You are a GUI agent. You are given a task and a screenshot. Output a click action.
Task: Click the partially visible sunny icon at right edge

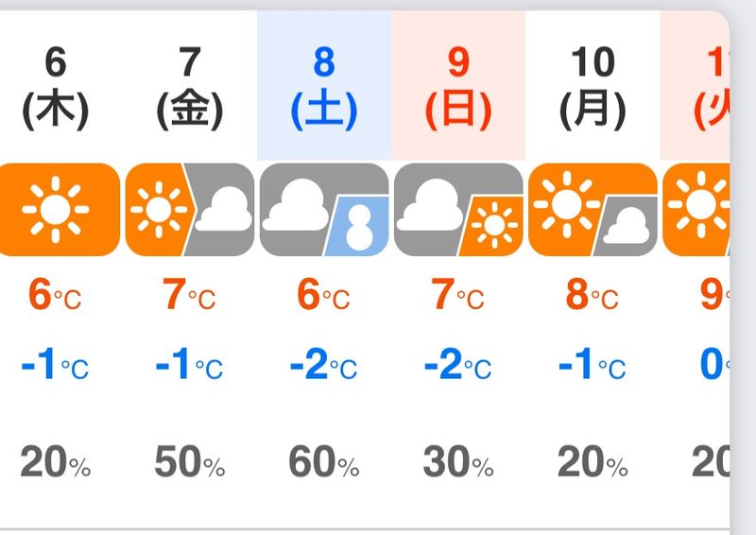tap(697, 210)
